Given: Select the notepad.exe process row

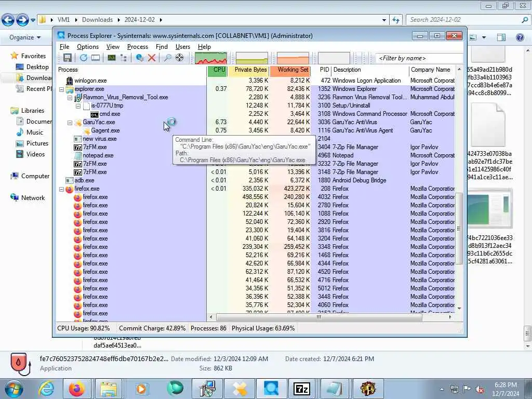Looking at the screenshot, I should pos(256,156).
